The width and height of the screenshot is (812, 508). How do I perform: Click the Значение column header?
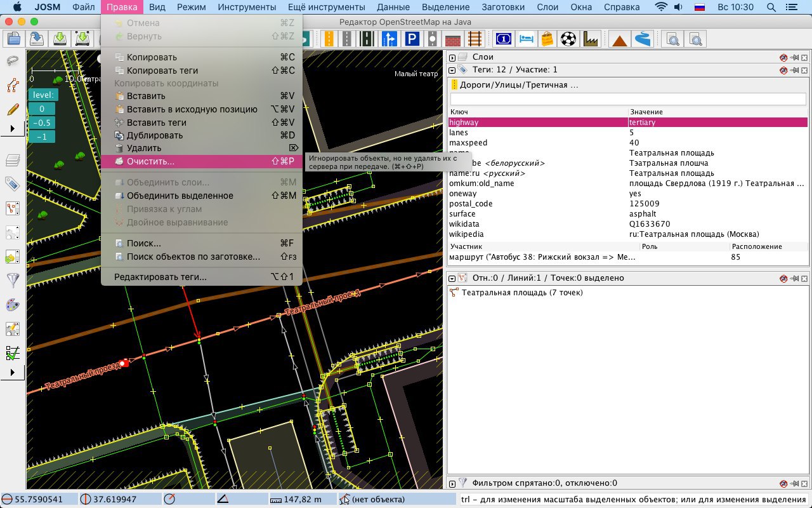pos(718,112)
